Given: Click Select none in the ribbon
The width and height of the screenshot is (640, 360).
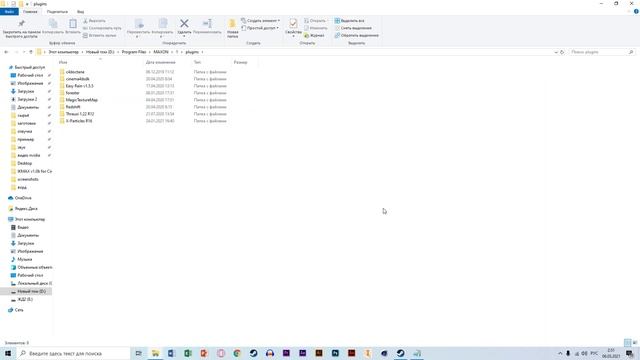Looking at the screenshot, I should click(x=353, y=28).
